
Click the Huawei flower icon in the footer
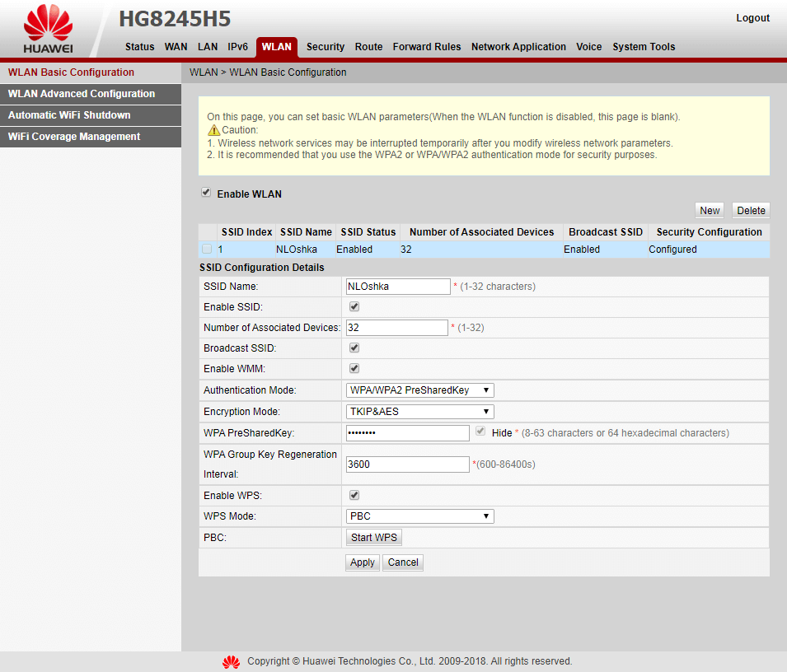click(231, 661)
